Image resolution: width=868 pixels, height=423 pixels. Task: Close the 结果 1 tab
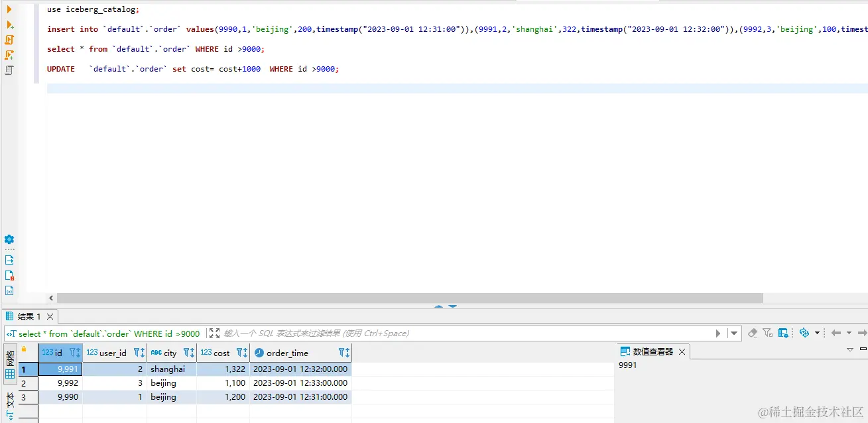[x=50, y=317]
